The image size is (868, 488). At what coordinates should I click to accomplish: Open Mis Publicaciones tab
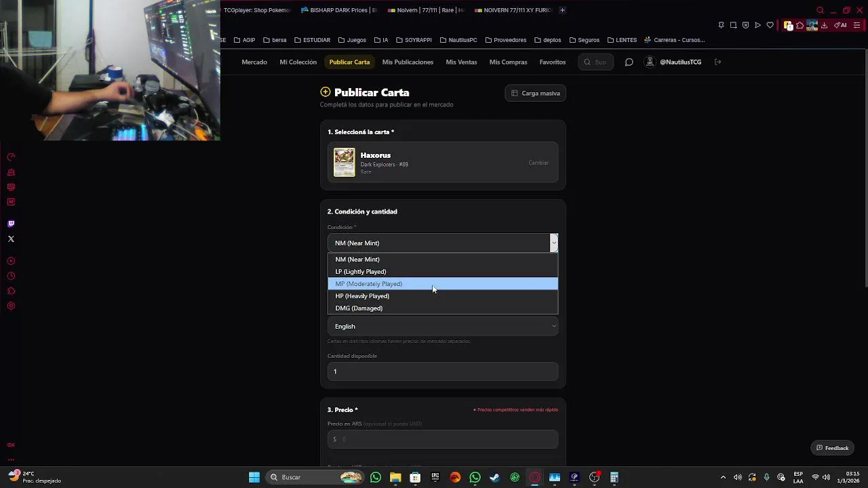pyautogui.click(x=408, y=62)
